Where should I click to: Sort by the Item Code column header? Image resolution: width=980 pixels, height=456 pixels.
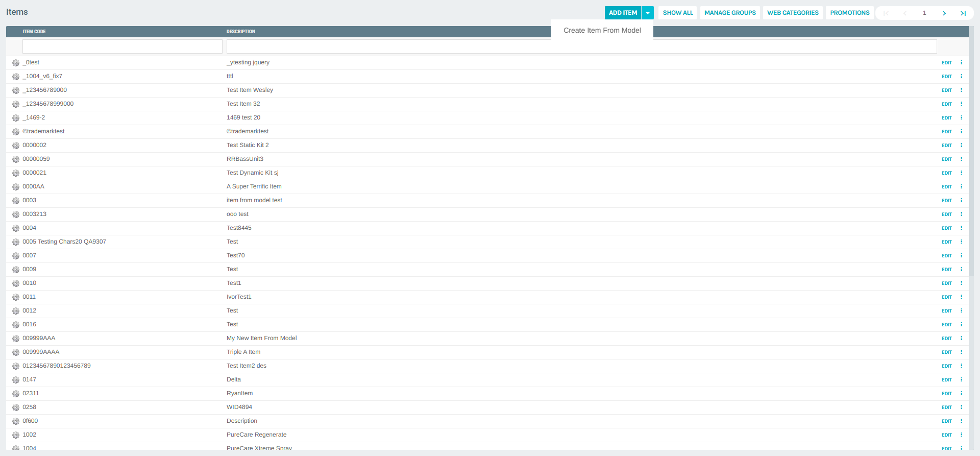tap(34, 32)
